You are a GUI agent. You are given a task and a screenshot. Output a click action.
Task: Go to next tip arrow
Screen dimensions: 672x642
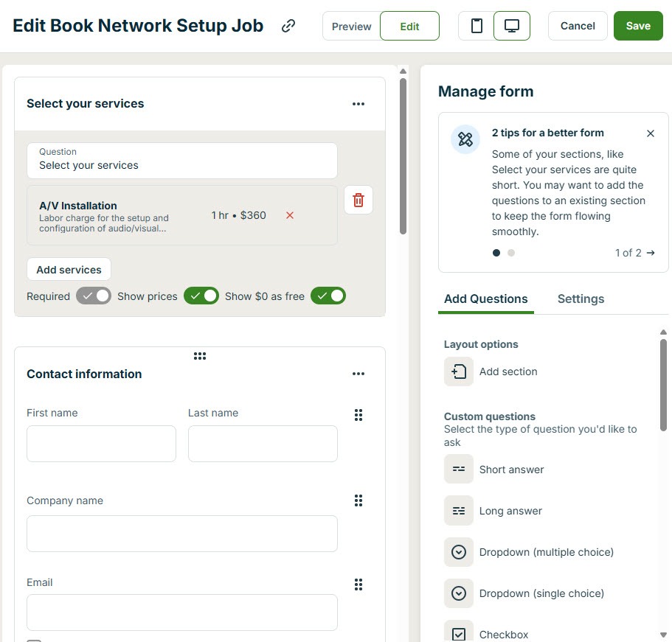click(x=651, y=253)
